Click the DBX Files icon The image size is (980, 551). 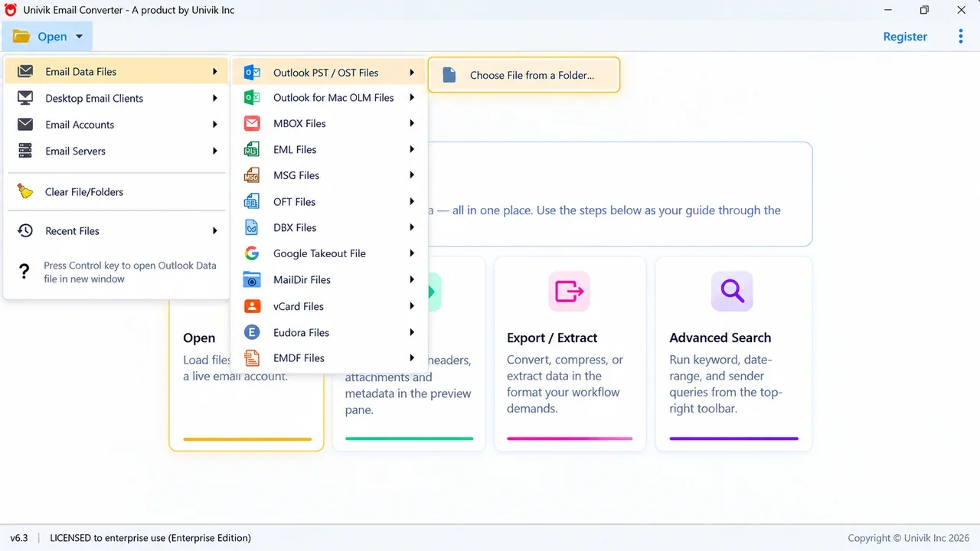click(x=251, y=227)
